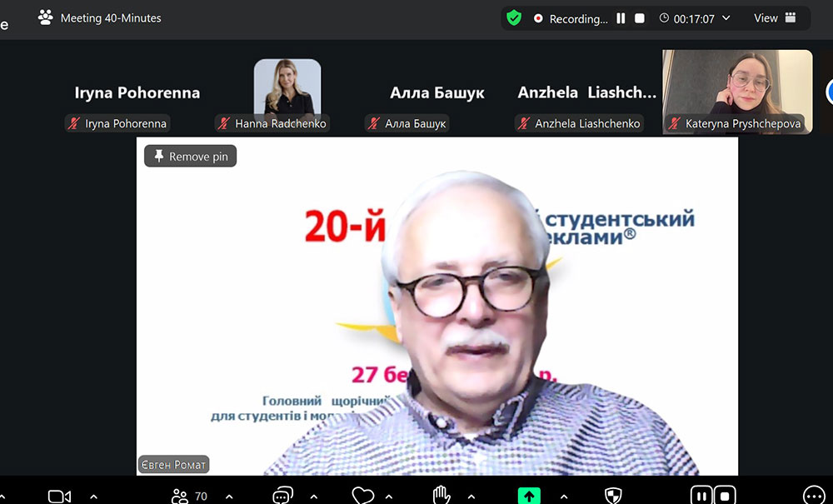Open the More options ellipsis icon
Image resolution: width=833 pixels, height=504 pixels.
813,496
